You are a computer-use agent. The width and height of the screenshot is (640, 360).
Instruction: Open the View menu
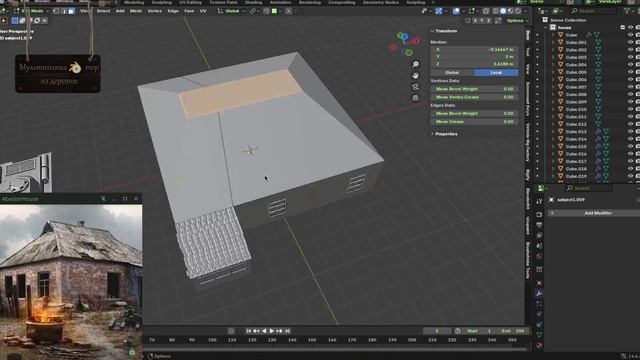84,11
